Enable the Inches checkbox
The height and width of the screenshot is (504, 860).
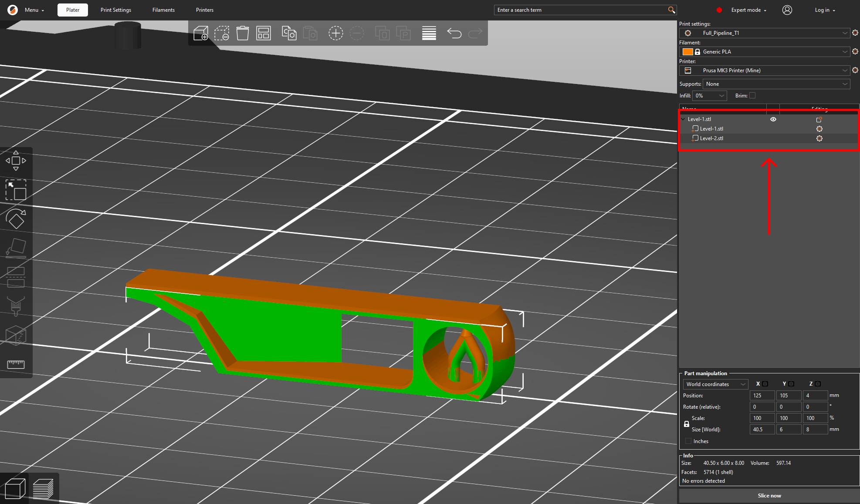pos(688,441)
